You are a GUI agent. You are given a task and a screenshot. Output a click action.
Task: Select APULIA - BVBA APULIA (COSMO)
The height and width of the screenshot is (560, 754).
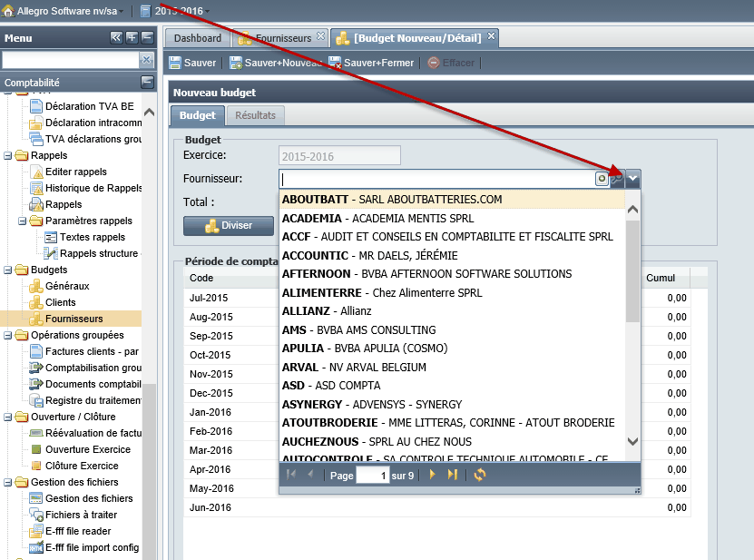452,349
